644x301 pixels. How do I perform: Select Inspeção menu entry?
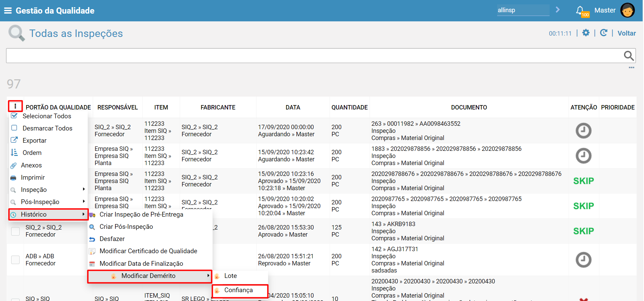point(48,189)
